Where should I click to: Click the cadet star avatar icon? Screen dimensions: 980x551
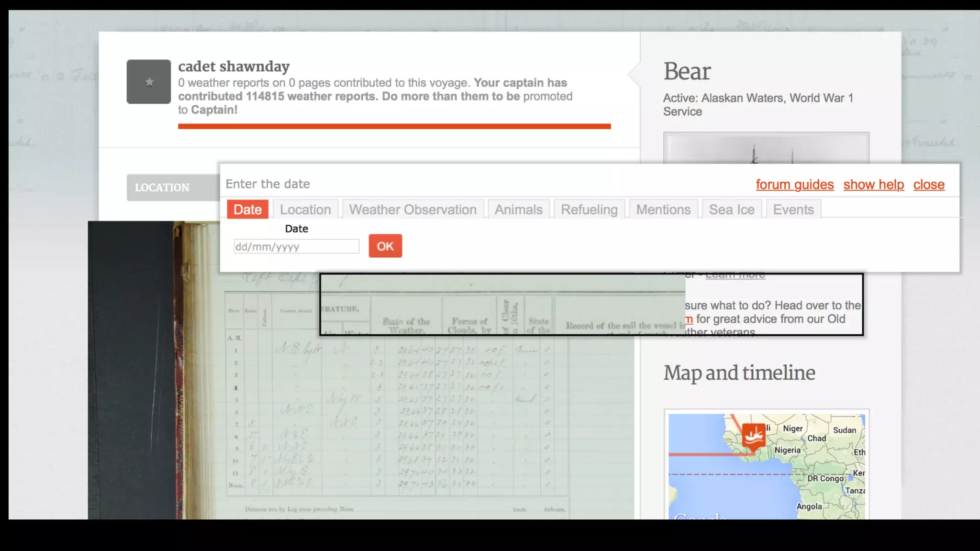point(148,82)
